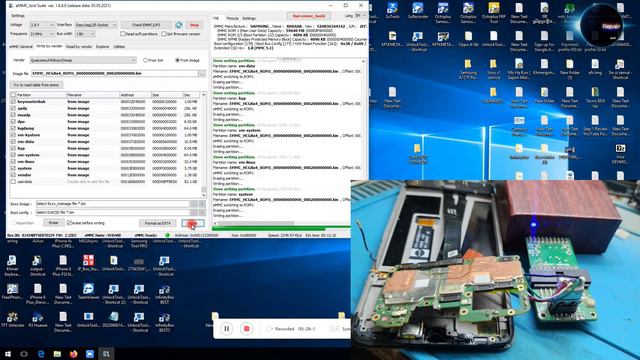The height and width of the screenshot is (360, 640).
Task: Switch to the Utilities tab
Action: [x=119, y=47]
